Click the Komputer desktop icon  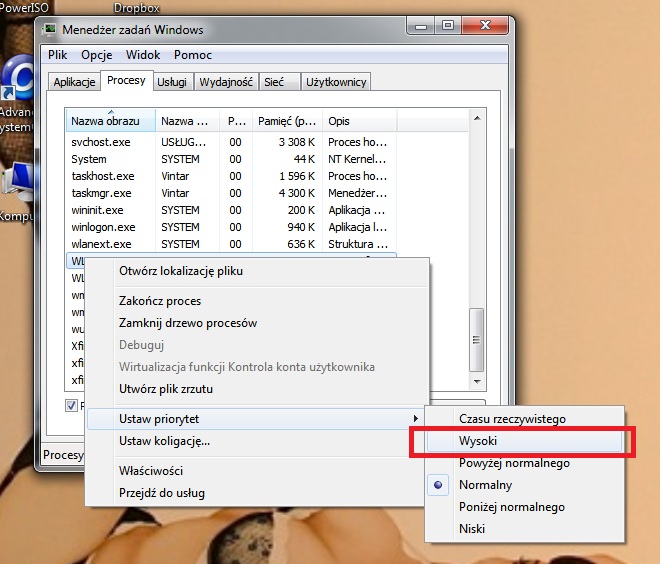[17, 182]
